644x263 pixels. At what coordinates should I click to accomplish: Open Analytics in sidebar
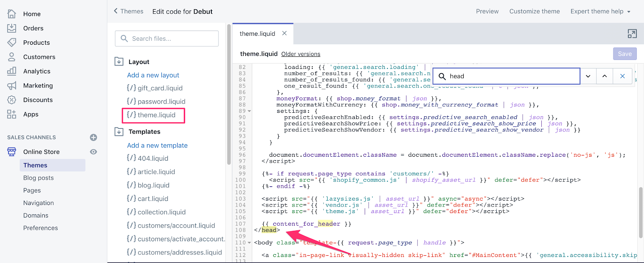(x=37, y=71)
